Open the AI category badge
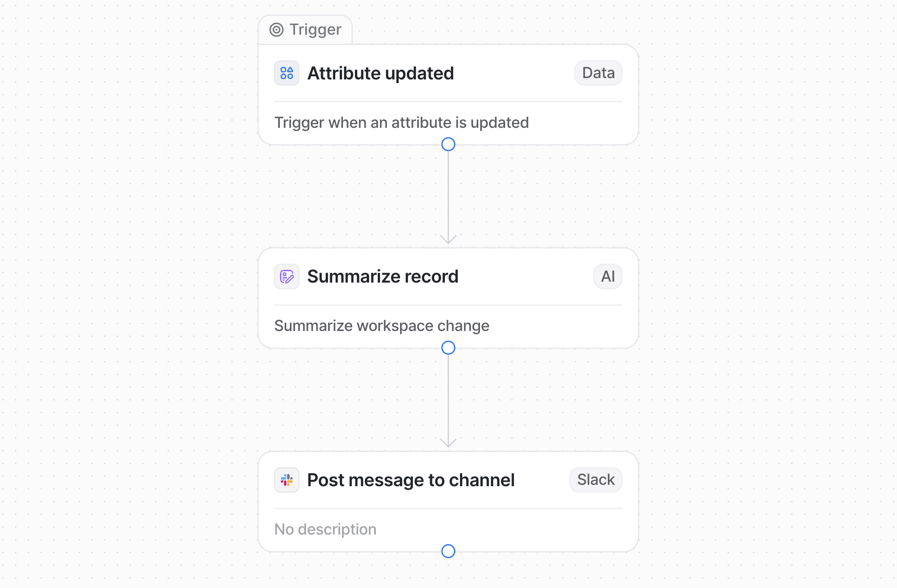Viewport: 897px width, 588px height. click(x=607, y=276)
